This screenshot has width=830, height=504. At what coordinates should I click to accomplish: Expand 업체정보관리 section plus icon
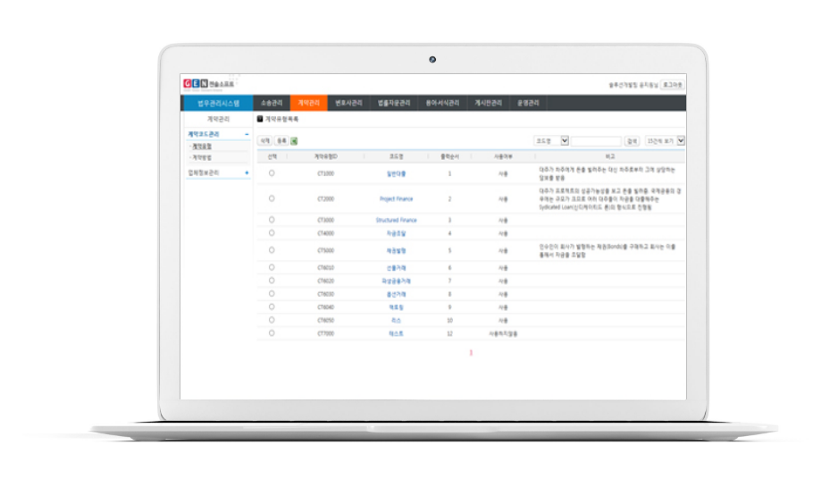247,172
